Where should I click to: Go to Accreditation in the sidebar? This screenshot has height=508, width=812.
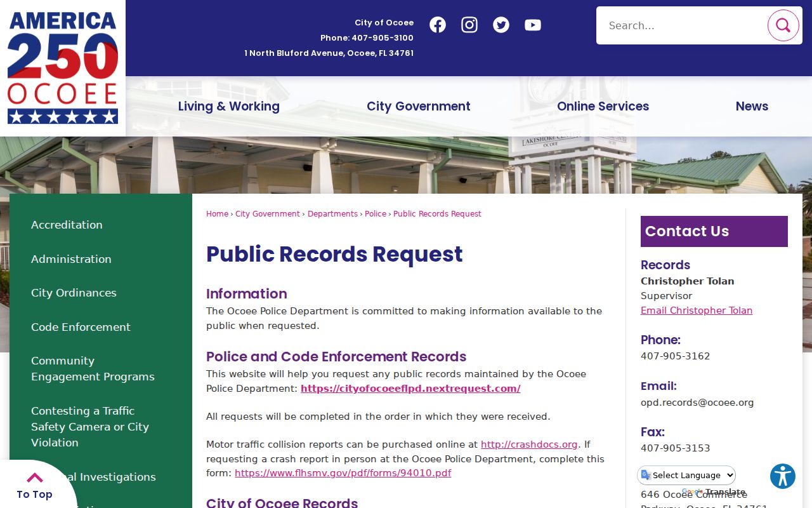pyautogui.click(x=67, y=225)
